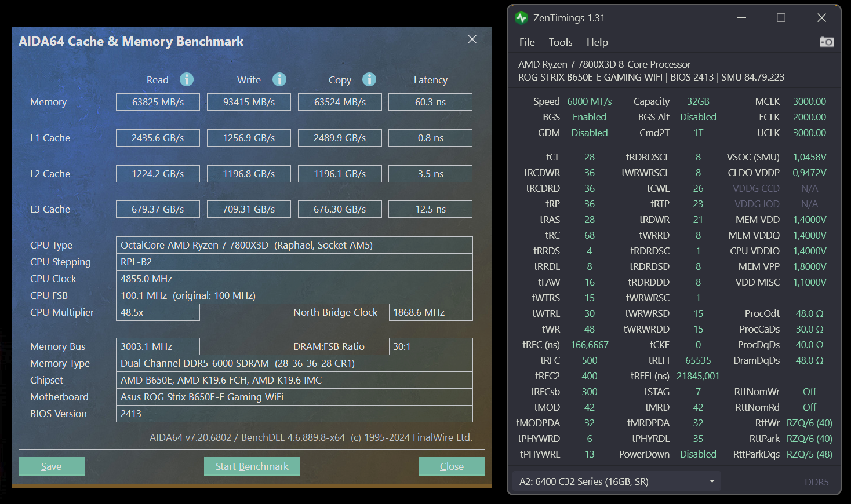Click the tCL value 28
851x504 pixels.
click(x=590, y=157)
